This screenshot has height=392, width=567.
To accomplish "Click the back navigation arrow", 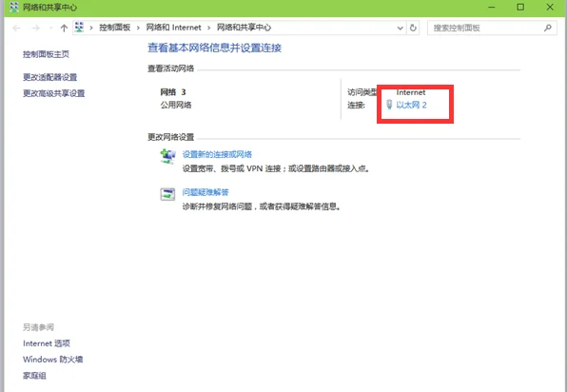I will click(16, 28).
